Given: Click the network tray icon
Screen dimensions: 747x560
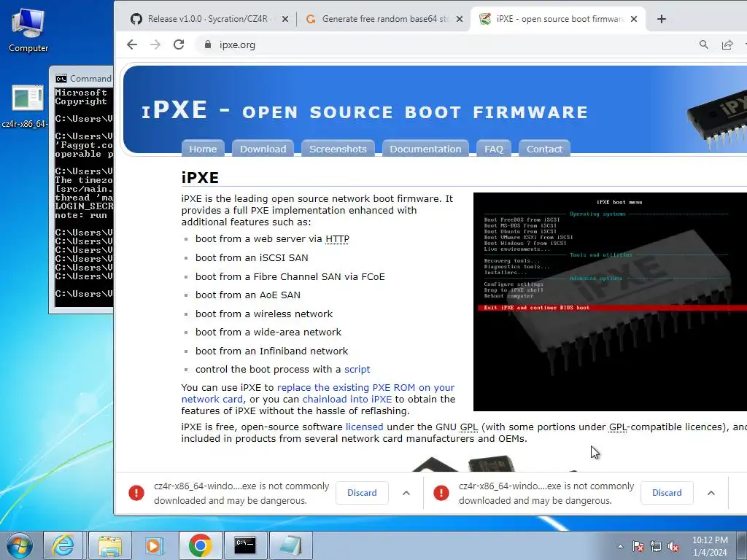Looking at the screenshot, I should 656,546.
